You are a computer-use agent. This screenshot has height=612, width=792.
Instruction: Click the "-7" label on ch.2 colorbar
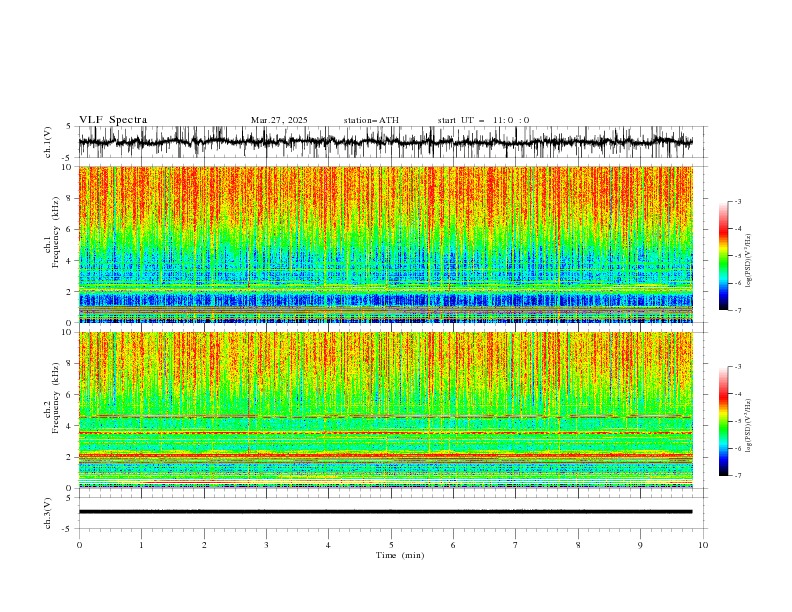pos(738,476)
